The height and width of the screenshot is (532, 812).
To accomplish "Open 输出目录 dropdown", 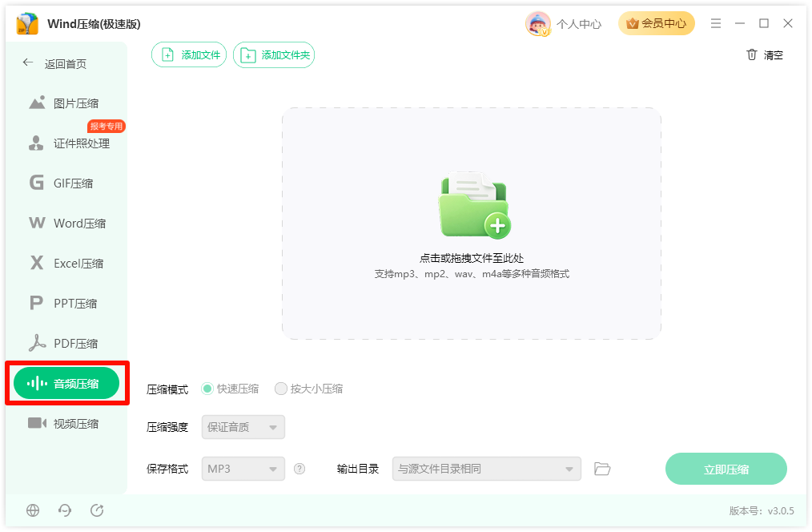I will [x=487, y=469].
